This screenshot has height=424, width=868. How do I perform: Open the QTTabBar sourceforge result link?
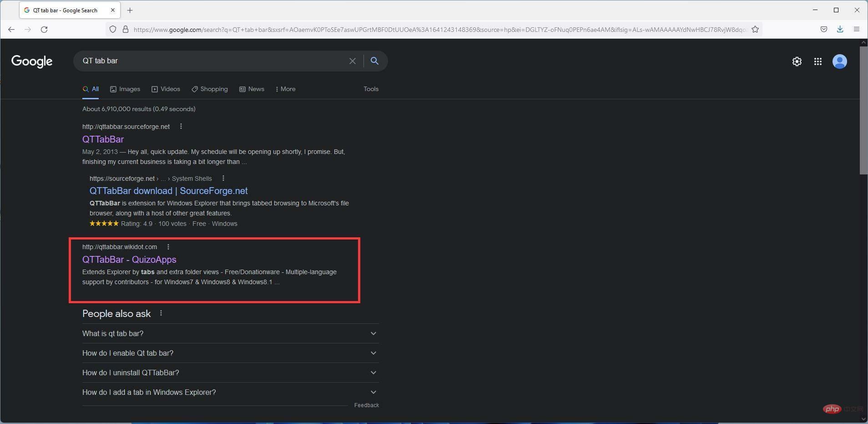[x=103, y=139]
